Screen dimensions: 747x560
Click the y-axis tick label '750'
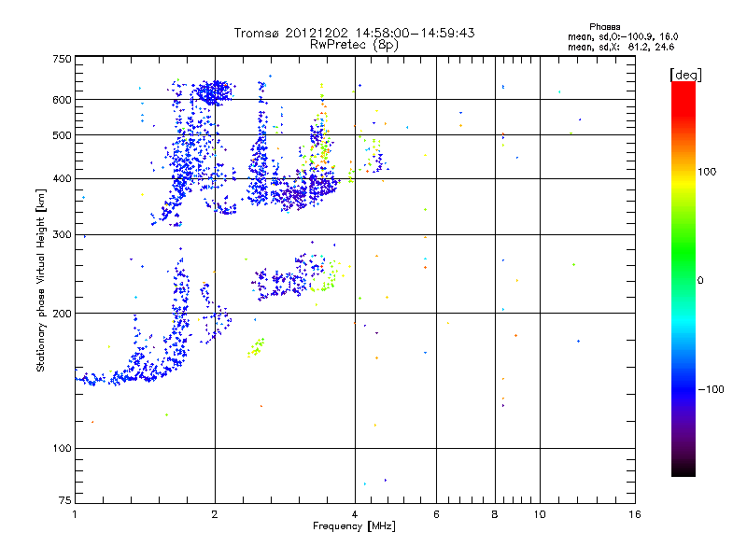[62, 59]
